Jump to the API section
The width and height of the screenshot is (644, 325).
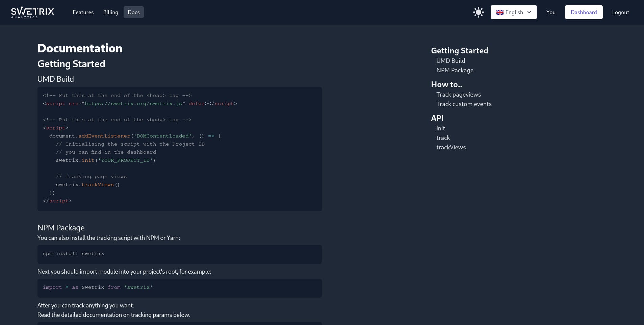point(437,118)
